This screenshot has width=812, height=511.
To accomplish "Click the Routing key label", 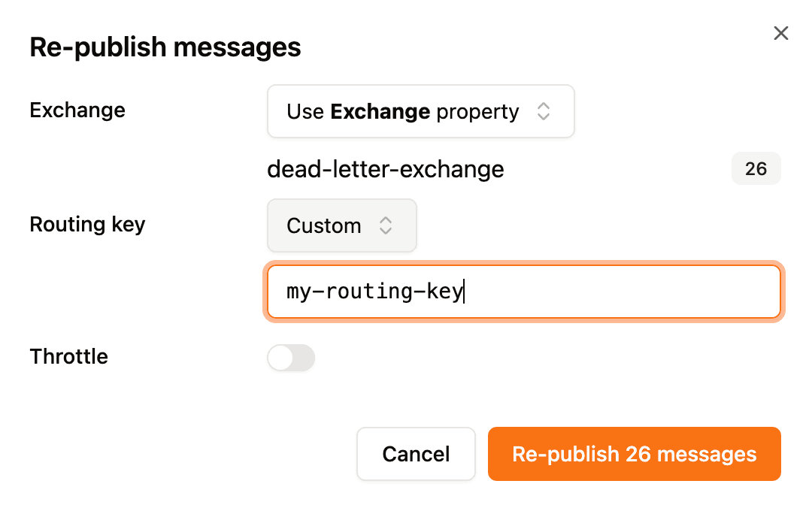I will coord(87,224).
